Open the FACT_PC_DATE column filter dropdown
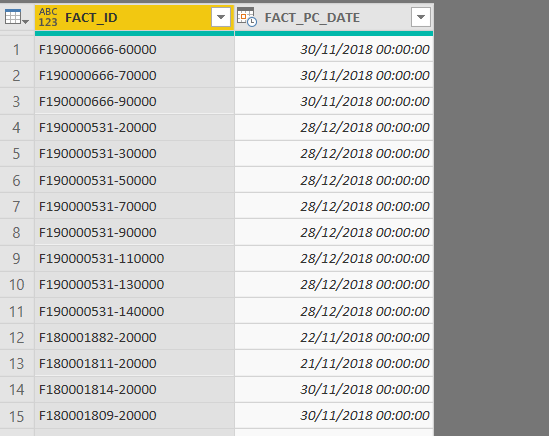This screenshot has width=549, height=436. 421,17
